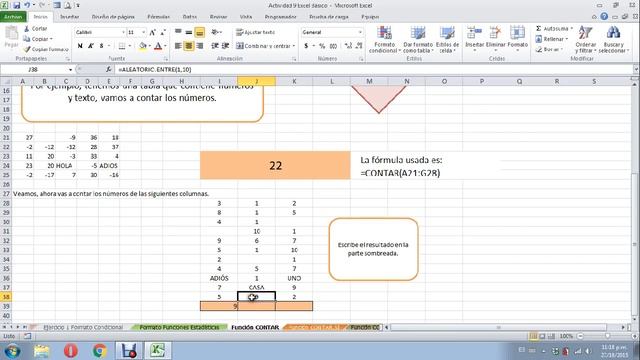Click the Autosuma sigma icon
640x360 pixels.
[538, 29]
